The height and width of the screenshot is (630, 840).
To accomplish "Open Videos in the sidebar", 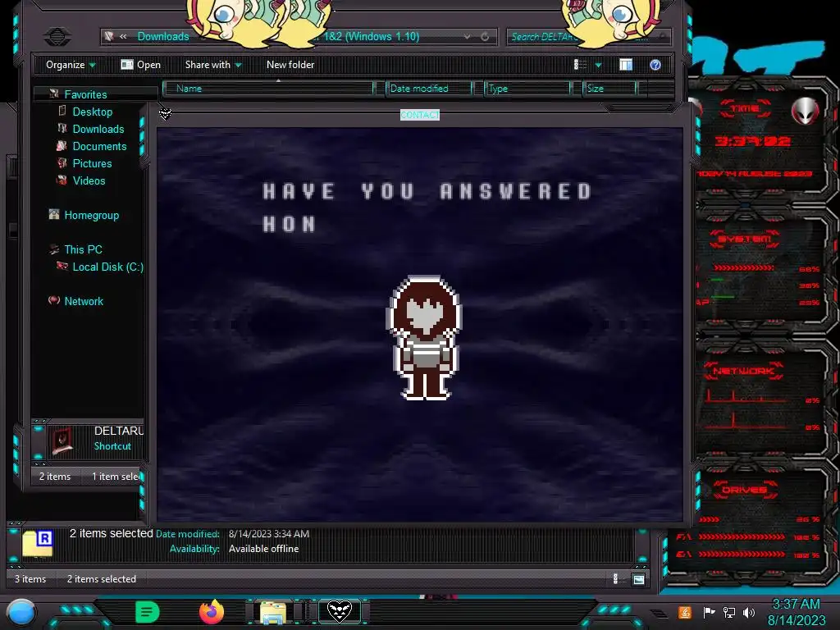I will (89, 180).
